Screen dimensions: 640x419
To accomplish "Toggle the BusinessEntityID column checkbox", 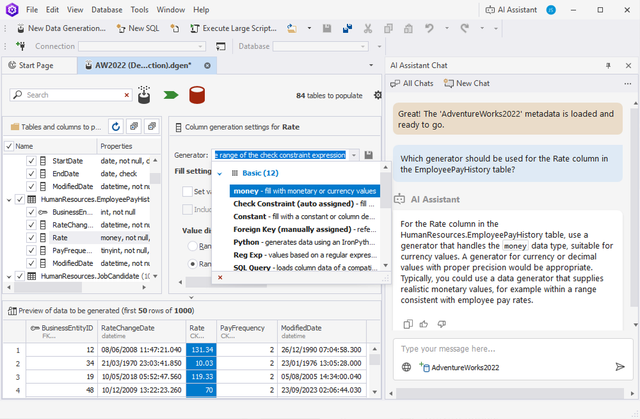I will click(x=31, y=212).
